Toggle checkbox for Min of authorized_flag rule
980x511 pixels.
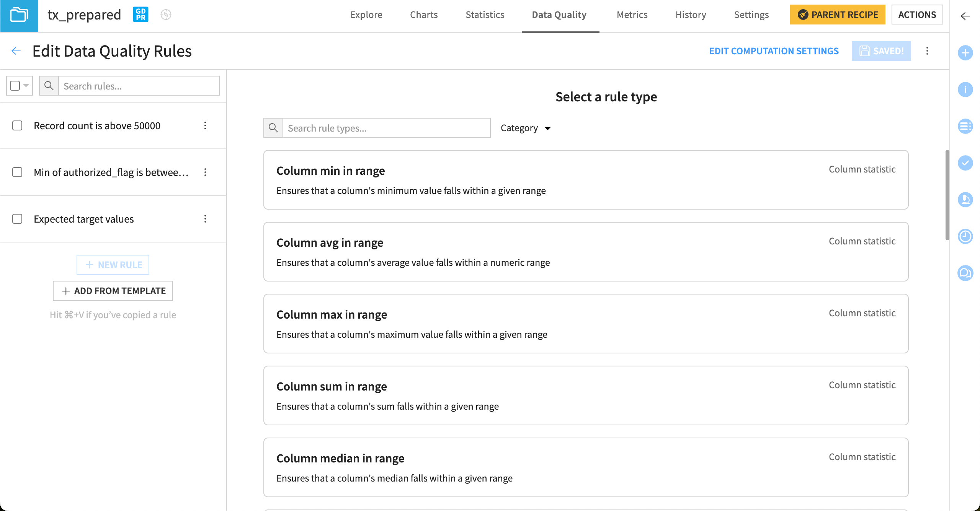[18, 172]
